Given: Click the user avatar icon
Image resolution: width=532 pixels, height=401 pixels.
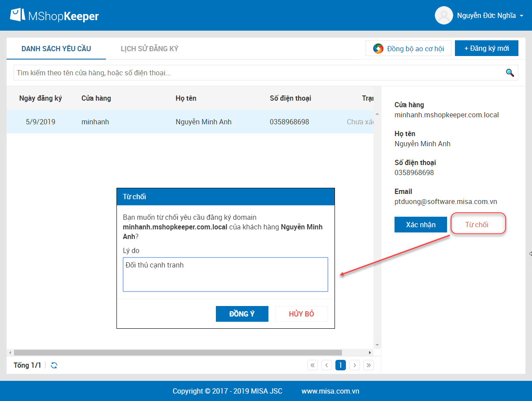Looking at the screenshot, I should click(x=444, y=15).
